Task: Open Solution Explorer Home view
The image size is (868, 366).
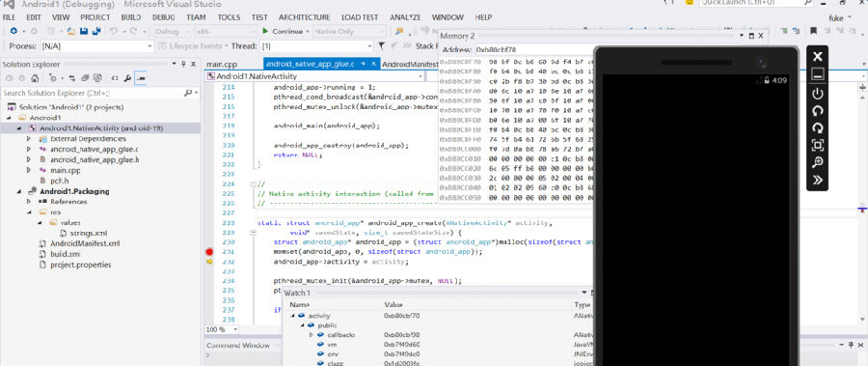Action: coord(35,78)
